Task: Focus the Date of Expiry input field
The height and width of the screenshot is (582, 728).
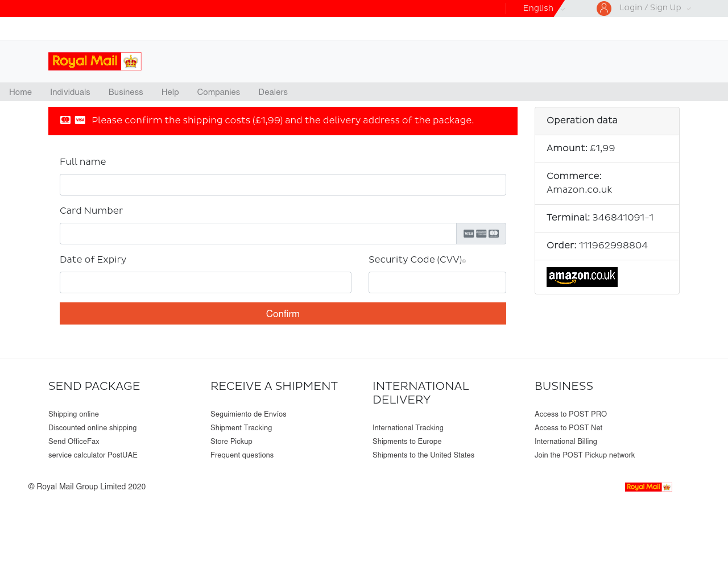Action: click(x=205, y=282)
